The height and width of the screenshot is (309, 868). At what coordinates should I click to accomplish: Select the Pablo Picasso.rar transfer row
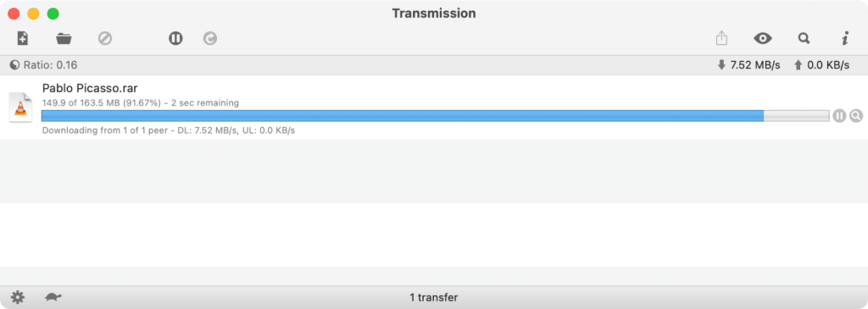coord(434,108)
